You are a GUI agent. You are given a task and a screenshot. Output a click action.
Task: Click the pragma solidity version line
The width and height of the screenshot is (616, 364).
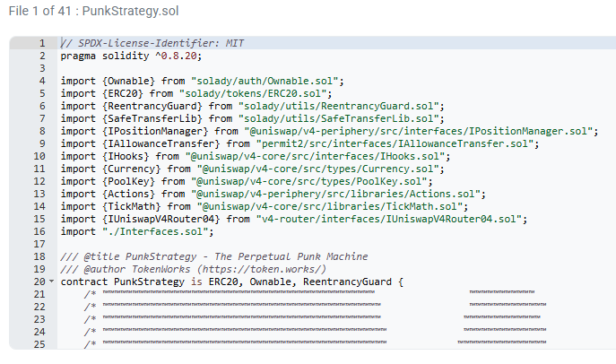click(x=131, y=56)
